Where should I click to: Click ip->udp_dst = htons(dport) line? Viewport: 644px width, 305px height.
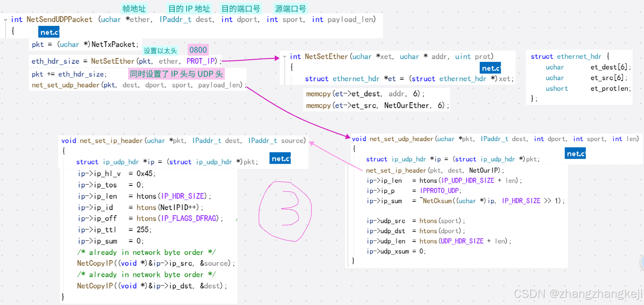pos(416,231)
